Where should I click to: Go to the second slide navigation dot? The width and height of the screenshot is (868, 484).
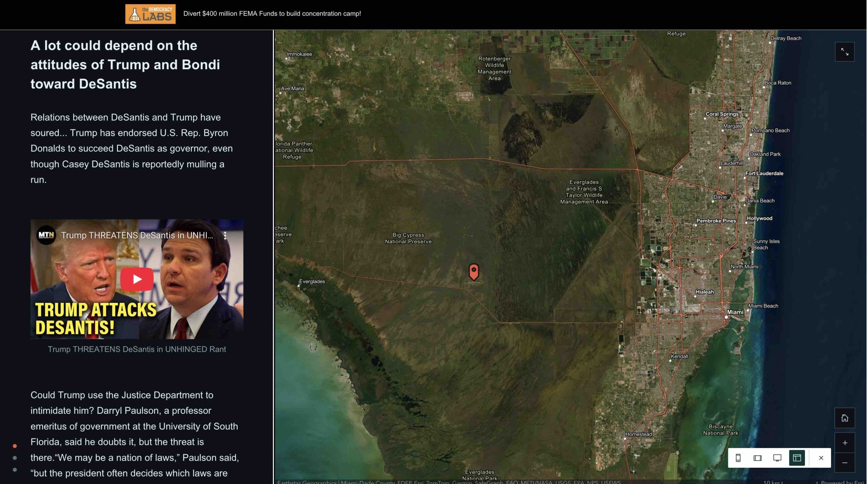(x=15, y=458)
